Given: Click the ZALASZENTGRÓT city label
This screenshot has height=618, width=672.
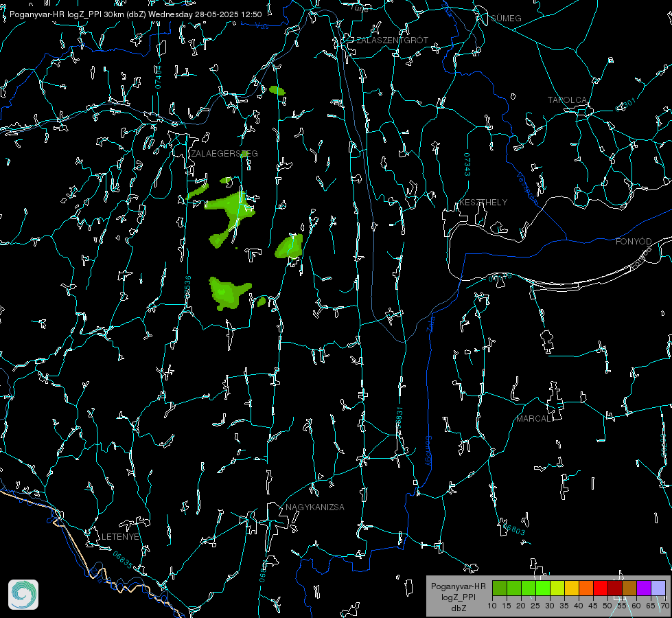Looking at the screenshot, I should tap(392, 40).
